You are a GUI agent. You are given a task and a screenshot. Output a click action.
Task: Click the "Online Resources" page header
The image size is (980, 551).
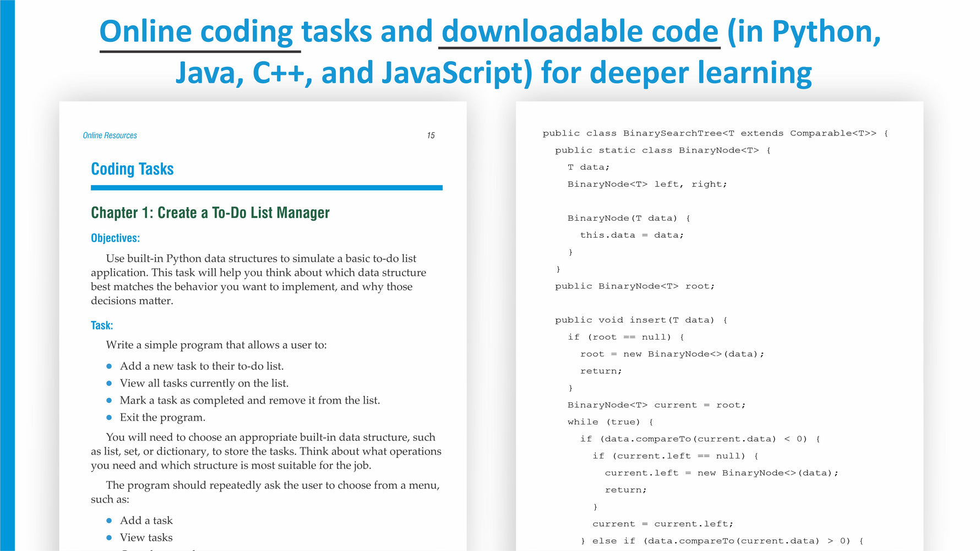[110, 135]
